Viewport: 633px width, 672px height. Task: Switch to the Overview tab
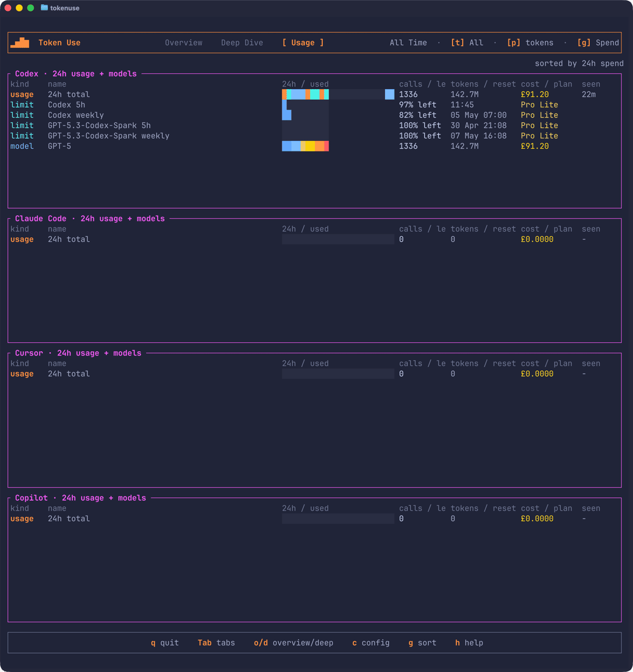pos(184,43)
